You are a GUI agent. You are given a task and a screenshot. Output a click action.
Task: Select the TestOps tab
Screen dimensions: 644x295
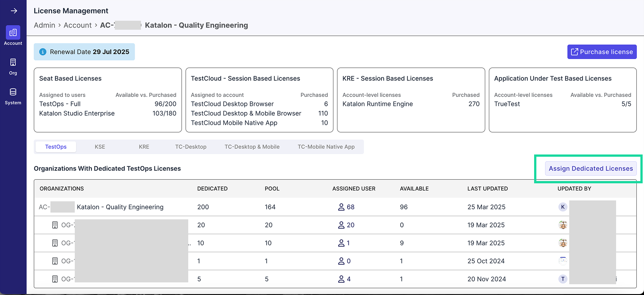point(56,147)
